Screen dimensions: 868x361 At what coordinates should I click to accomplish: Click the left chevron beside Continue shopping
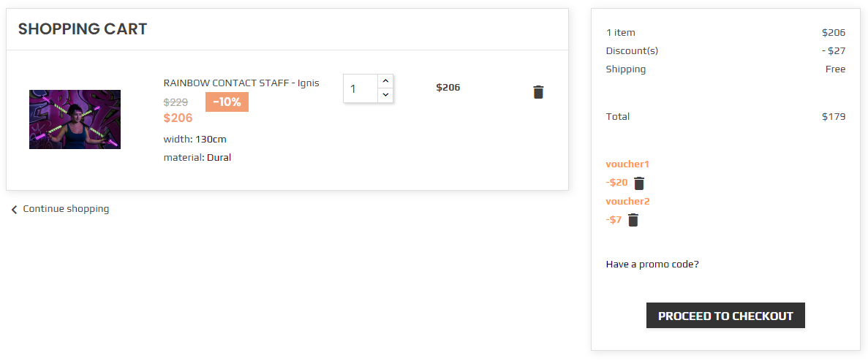[x=15, y=210]
